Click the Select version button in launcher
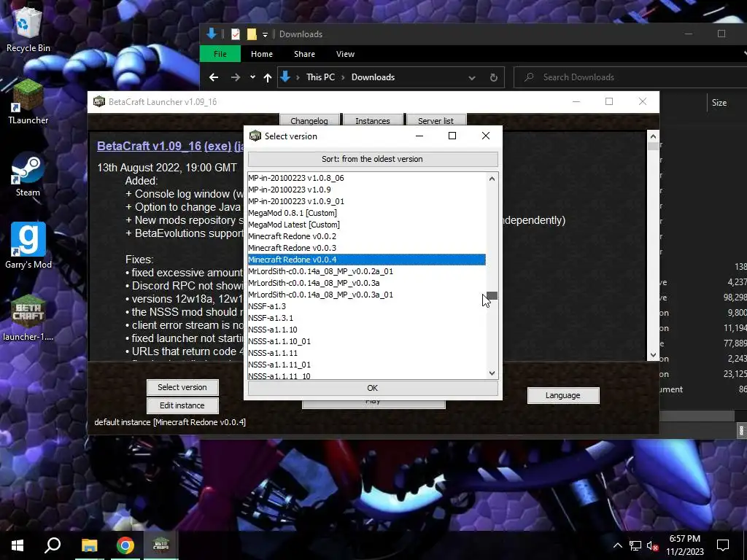747x560 pixels. (182, 387)
